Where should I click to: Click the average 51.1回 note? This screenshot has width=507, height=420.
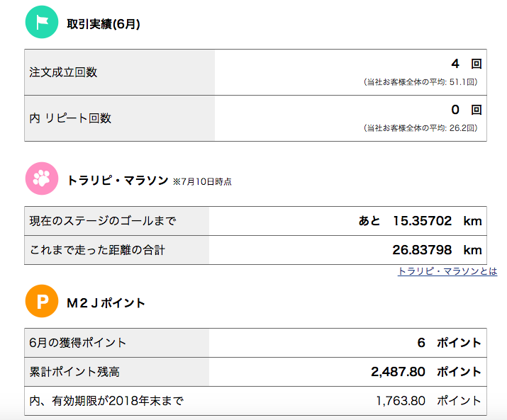tap(420, 82)
